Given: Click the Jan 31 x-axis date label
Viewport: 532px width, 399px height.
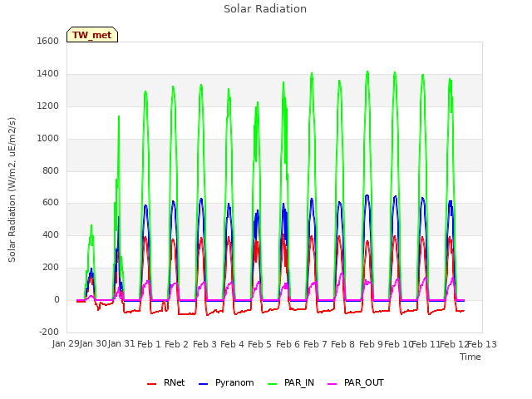Looking at the screenshot, I should (x=121, y=344).
